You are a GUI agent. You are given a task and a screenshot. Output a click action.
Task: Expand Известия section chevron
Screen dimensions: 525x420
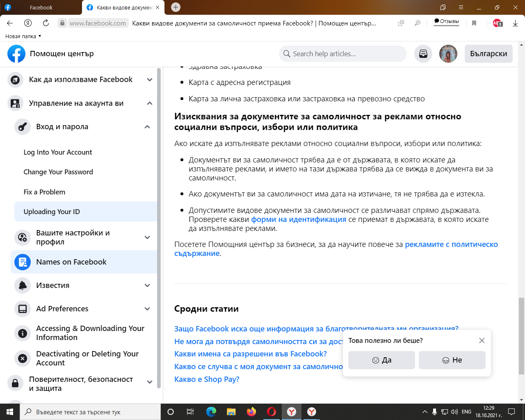click(x=147, y=285)
